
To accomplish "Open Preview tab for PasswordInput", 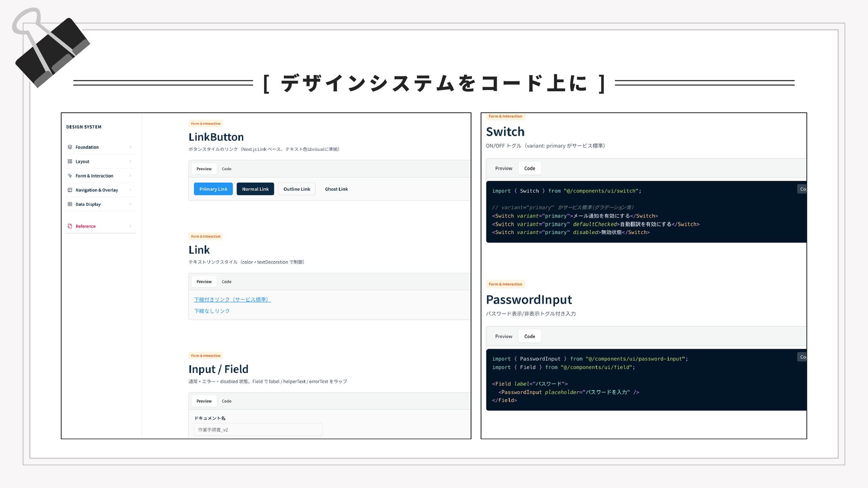I will point(504,337).
